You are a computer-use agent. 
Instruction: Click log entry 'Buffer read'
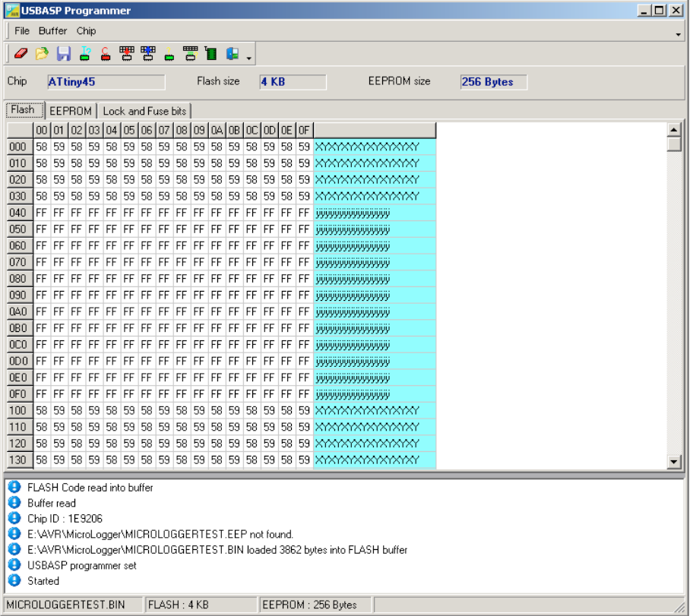coord(52,503)
